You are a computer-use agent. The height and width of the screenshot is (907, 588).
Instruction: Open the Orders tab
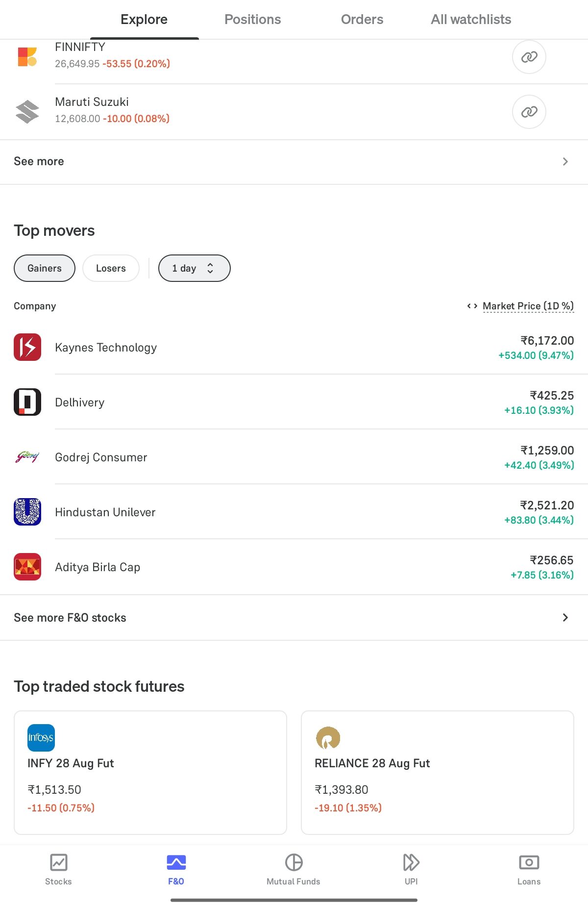[362, 20]
